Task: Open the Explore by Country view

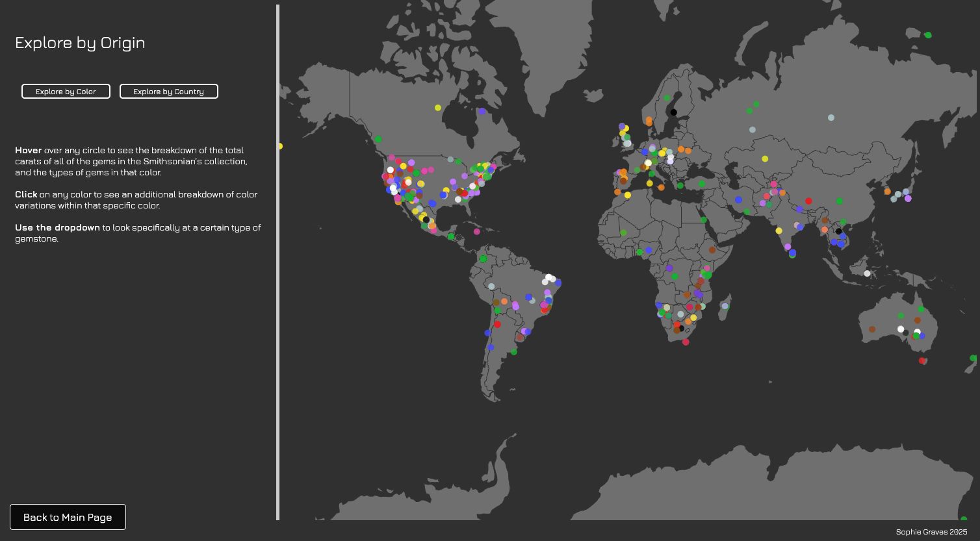Action: point(168,92)
